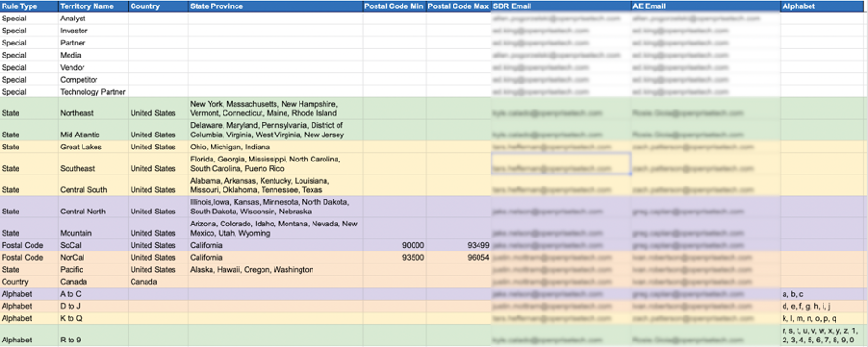Select the cell starting Delaware, Maryland
The width and height of the screenshot is (868, 347).
coord(275,130)
